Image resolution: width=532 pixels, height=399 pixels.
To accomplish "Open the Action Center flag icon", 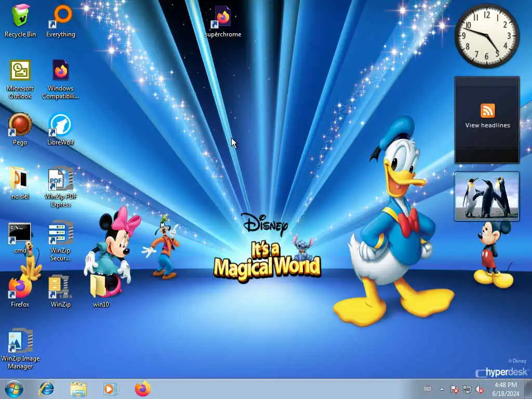I will [x=454, y=389].
